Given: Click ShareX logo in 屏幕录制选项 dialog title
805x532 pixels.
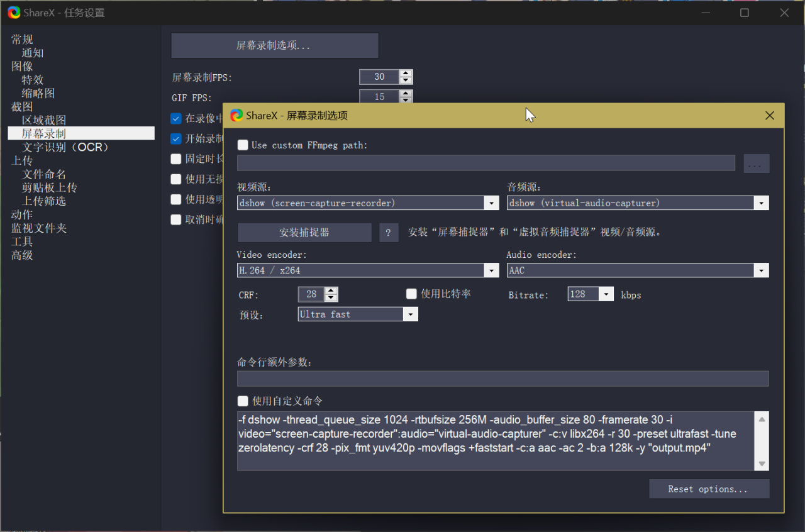Looking at the screenshot, I should [236, 115].
